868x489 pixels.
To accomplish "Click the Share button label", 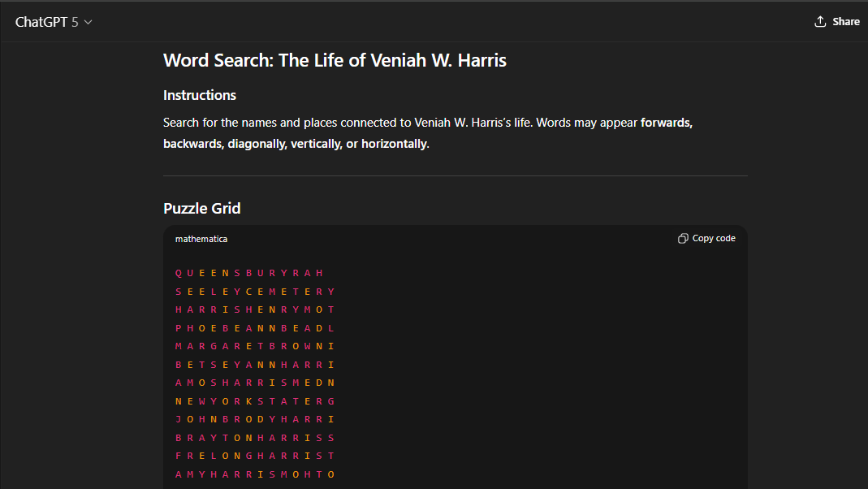I will click(846, 22).
